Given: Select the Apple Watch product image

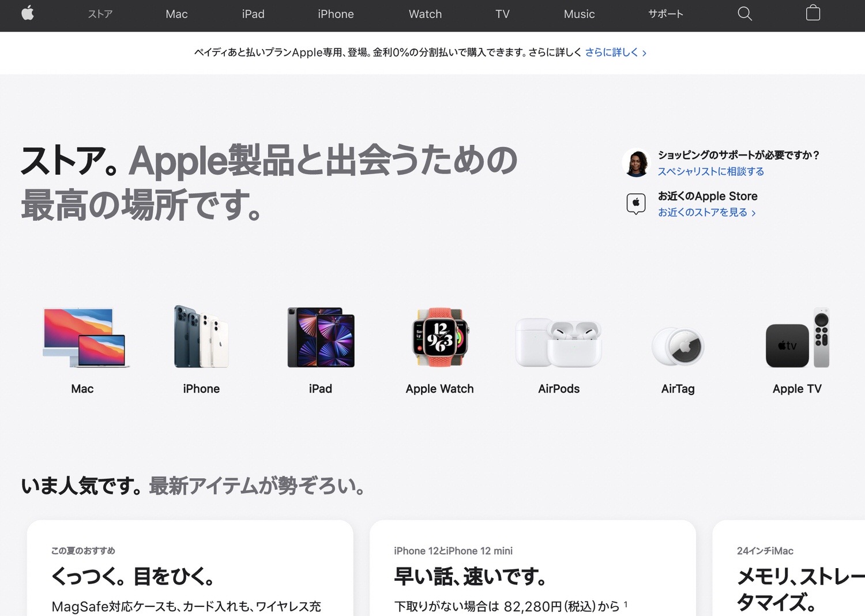Looking at the screenshot, I should [440, 337].
